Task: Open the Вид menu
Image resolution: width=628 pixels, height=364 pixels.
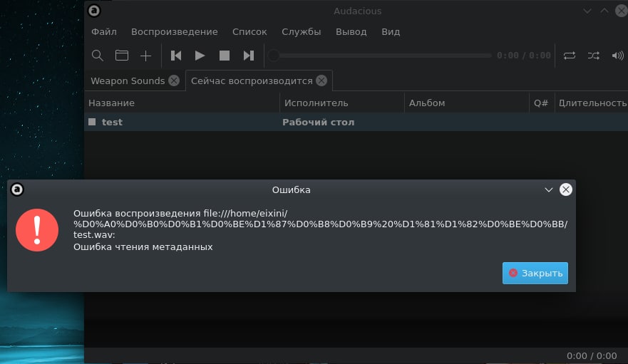Action: (391, 31)
